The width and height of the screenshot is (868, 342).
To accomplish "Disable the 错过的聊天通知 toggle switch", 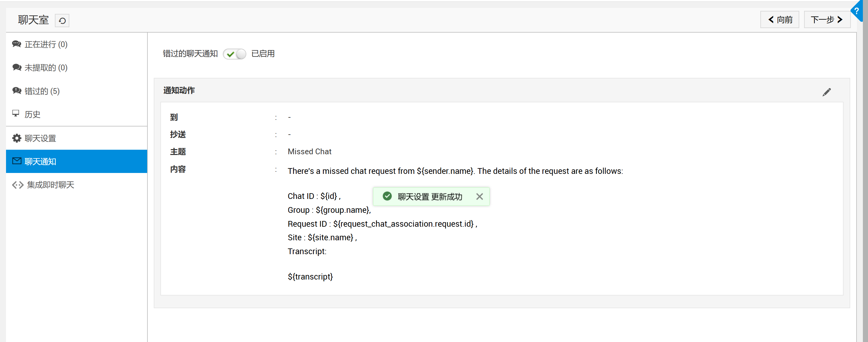I will pyautogui.click(x=235, y=54).
